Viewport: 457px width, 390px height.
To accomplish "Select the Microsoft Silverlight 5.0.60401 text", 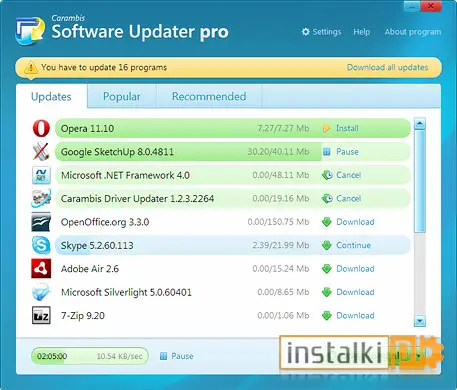I will 126,292.
